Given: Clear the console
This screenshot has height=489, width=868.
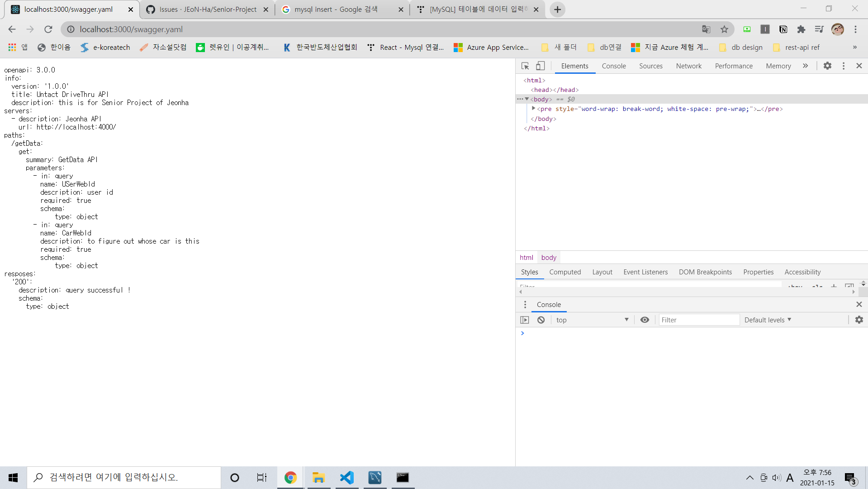Looking at the screenshot, I should point(541,320).
